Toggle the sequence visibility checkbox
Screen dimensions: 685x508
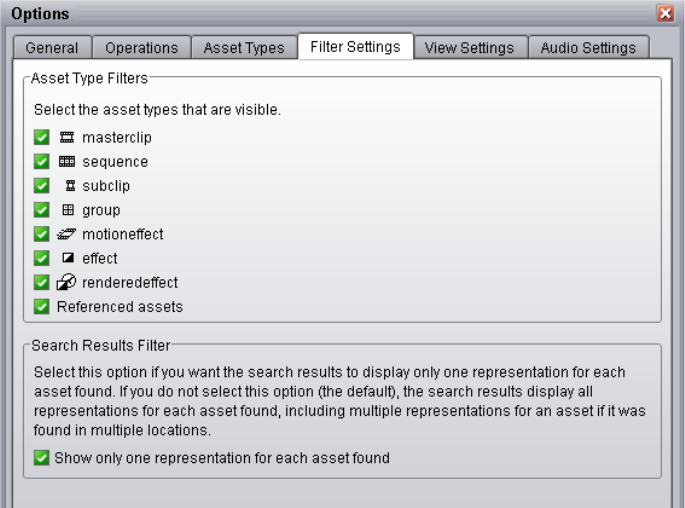click(41, 162)
